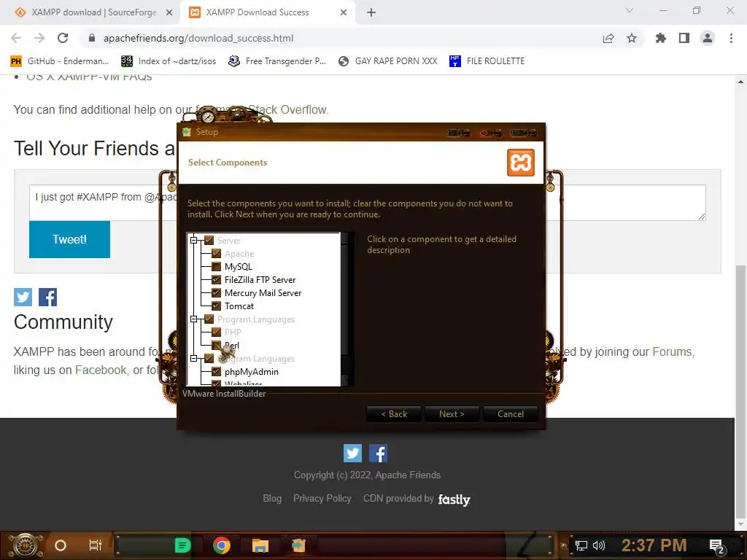Viewport: 747px width, 560px height.
Task: Open the notification center icon
Action: [x=717, y=546]
